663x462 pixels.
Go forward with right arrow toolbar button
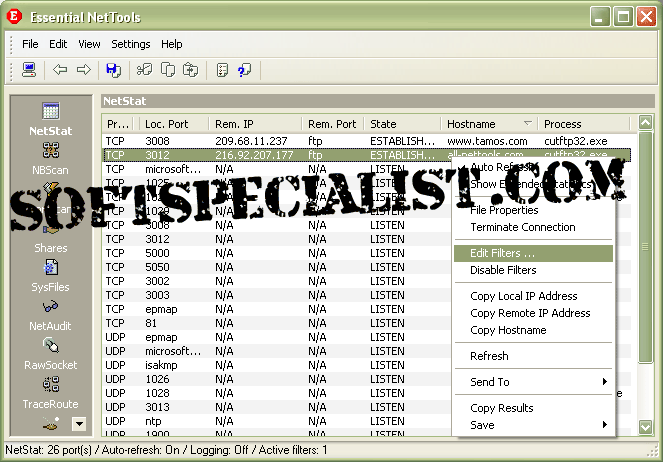click(x=84, y=69)
